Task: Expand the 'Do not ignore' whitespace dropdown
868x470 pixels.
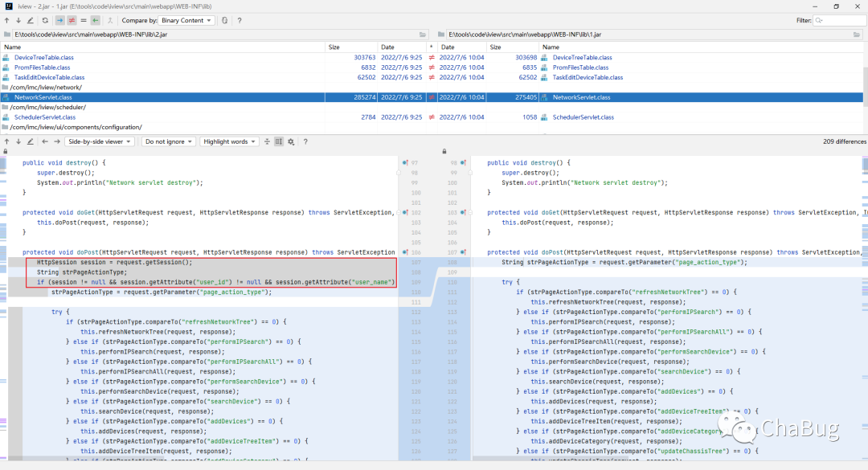Action: pyautogui.click(x=168, y=141)
